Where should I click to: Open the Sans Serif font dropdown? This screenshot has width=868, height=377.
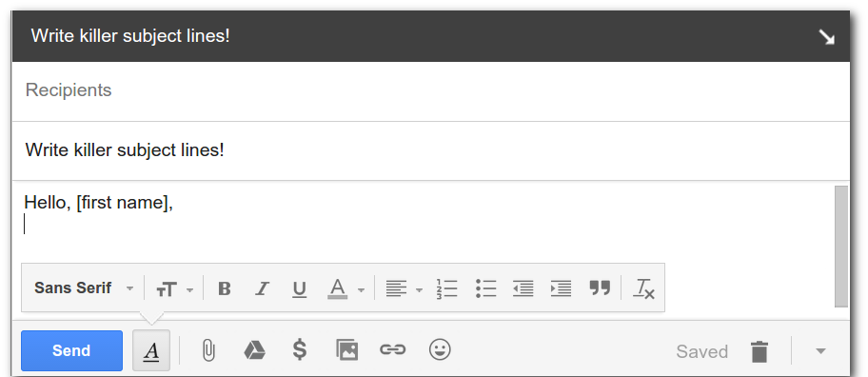pyautogui.click(x=84, y=288)
